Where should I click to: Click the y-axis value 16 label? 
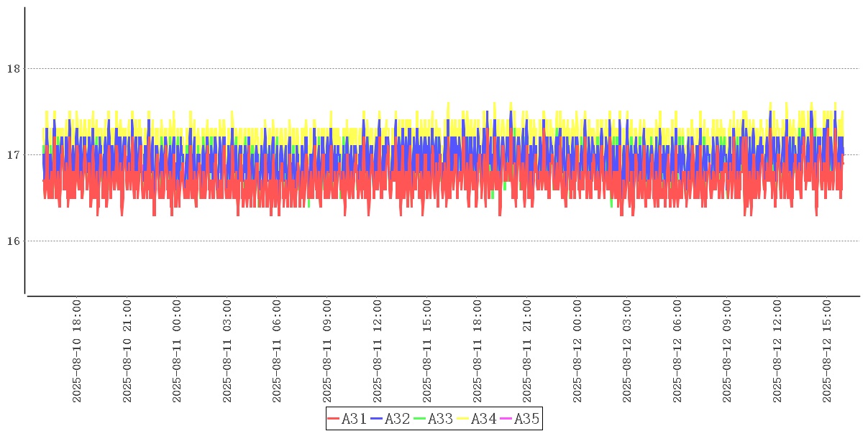12,241
